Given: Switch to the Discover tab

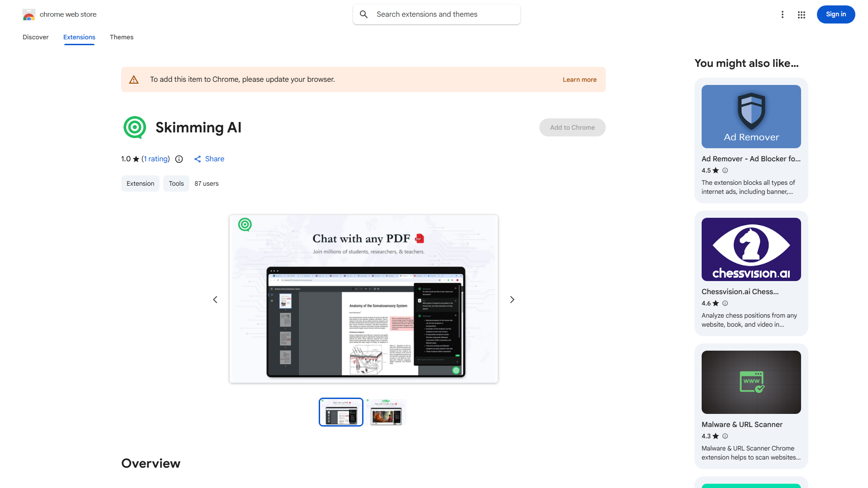Looking at the screenshot, I should (36, 37).
